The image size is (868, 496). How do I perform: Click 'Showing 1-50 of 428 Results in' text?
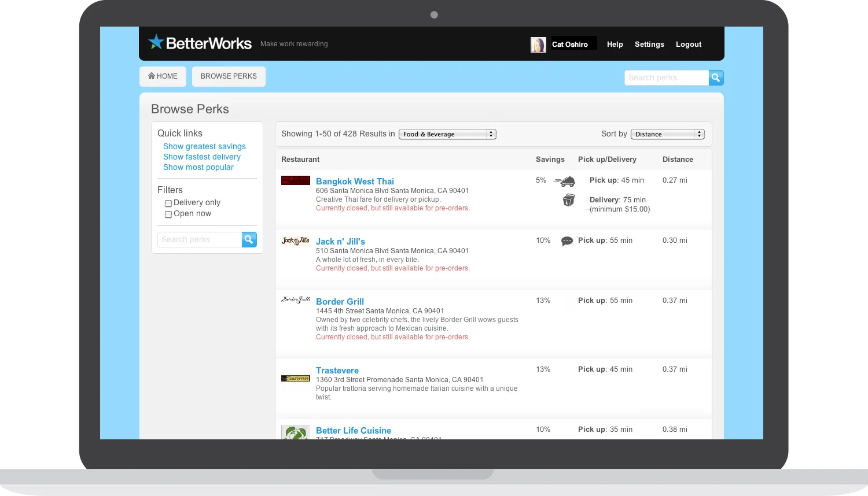338,134
